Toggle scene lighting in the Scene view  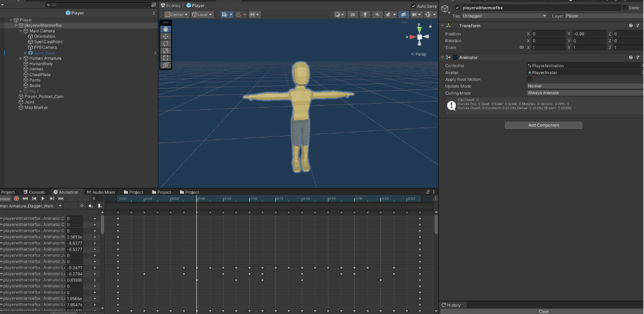point(365,14)
